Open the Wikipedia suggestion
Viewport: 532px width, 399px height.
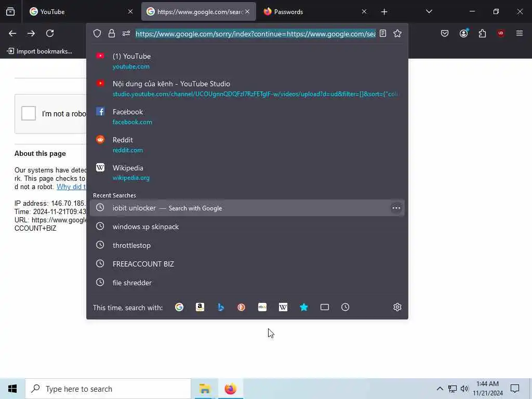click(x=247, y=172)
